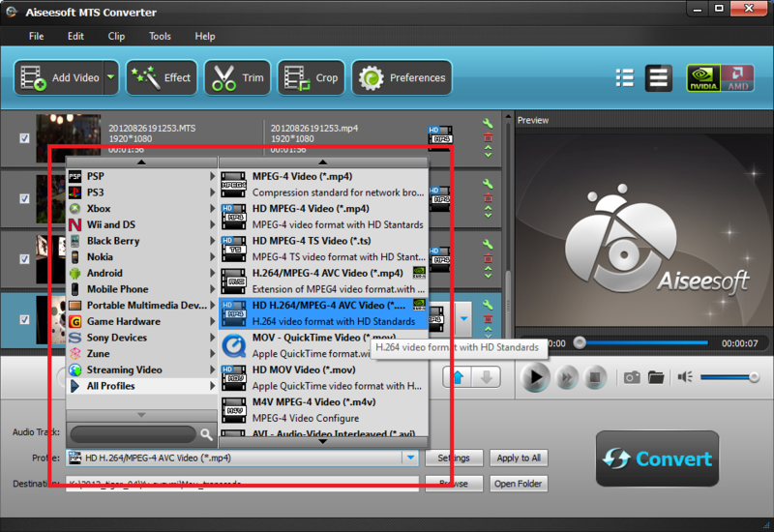774x532 pixels.
Task: Uncheck the 20120826191253.MTS video checkbox
Action: click(x=24, y=138)
